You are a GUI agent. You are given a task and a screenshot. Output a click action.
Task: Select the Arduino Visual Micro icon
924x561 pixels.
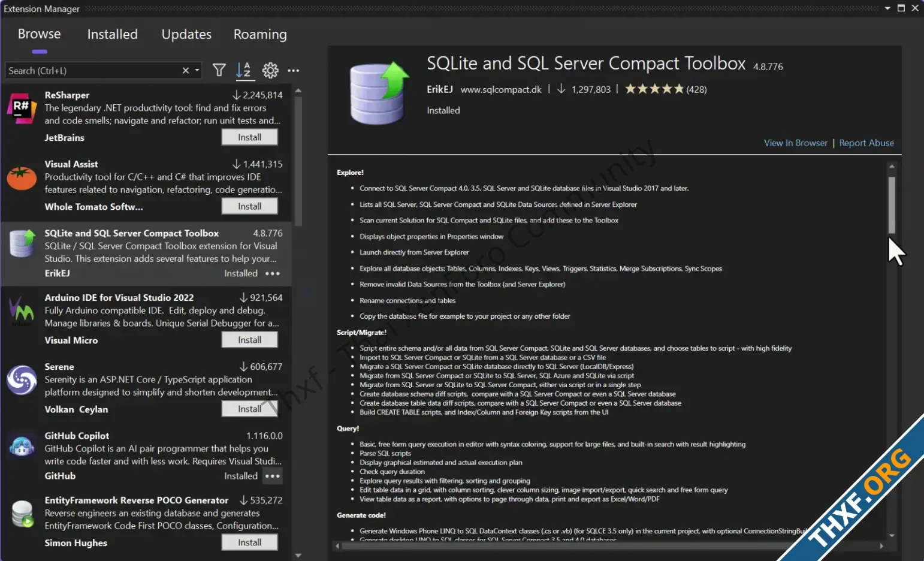(x=22, y=312)
